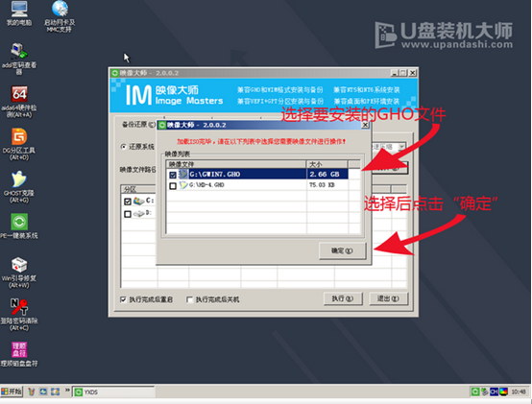Expand quick launch overflow chevron in taskbar
This screenshot has width=532, height=404.
[67, 391]
